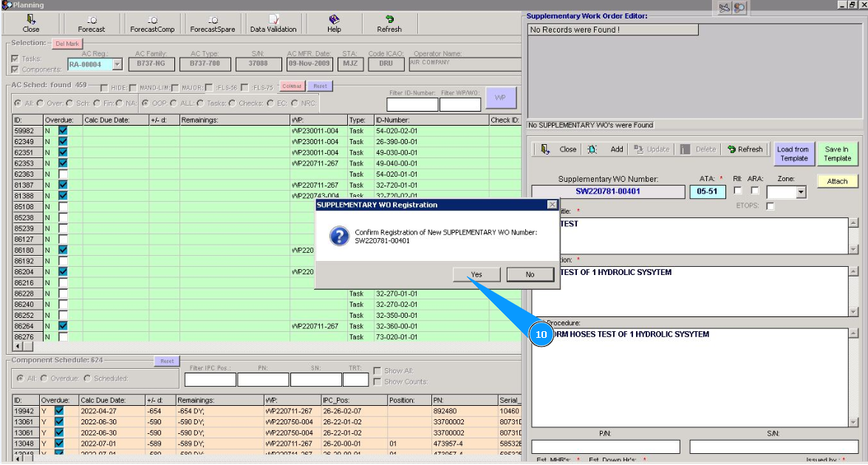Enable Show All checkbox
Image resolution: width=868 pixels, height=465 pixels.
(x=377, y=370)
